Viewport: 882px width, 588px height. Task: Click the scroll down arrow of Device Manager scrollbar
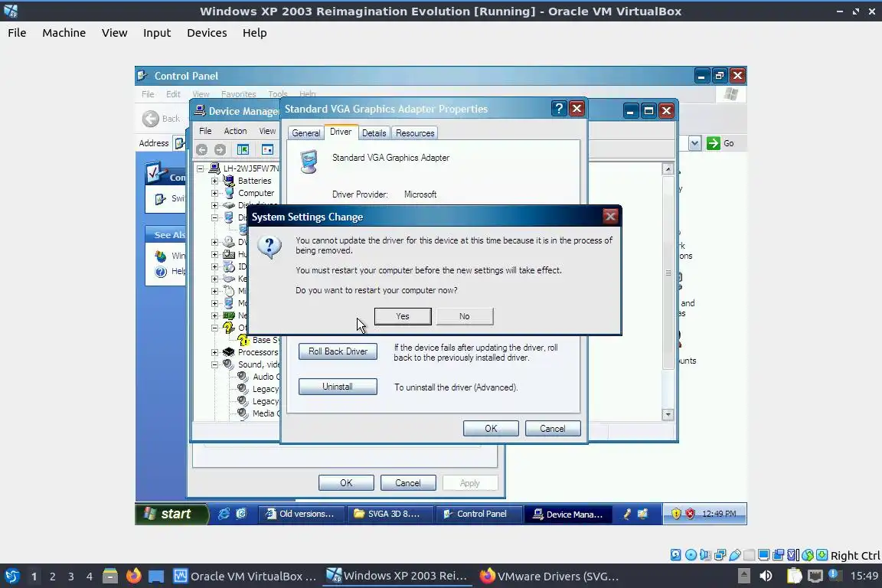[x=668, y=415]
